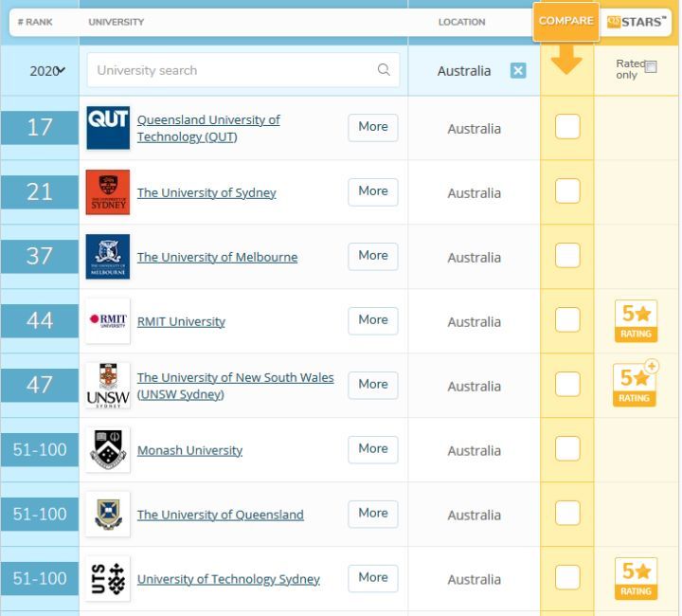
Task: Open Monash University link
Action: [189, 450]
